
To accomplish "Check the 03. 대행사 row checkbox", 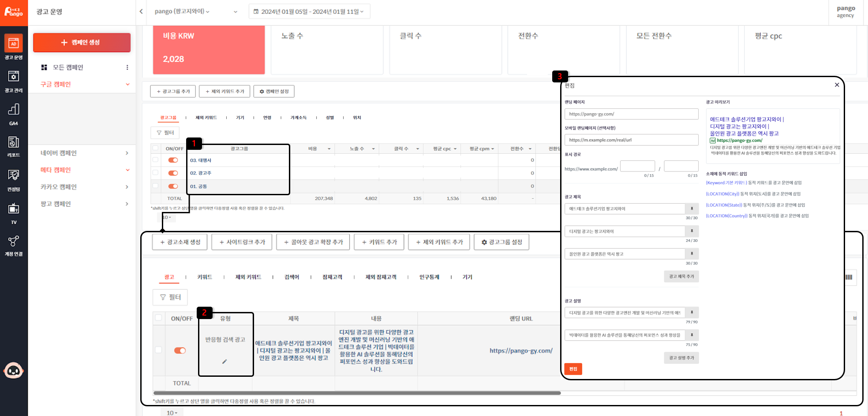I will click(x=155, y=160).
